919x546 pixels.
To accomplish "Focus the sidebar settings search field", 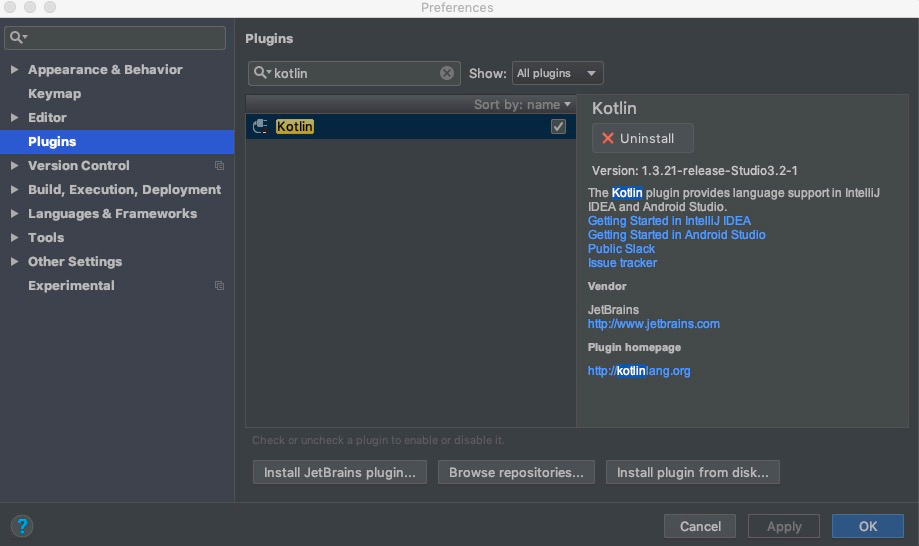I will (115, 37).
